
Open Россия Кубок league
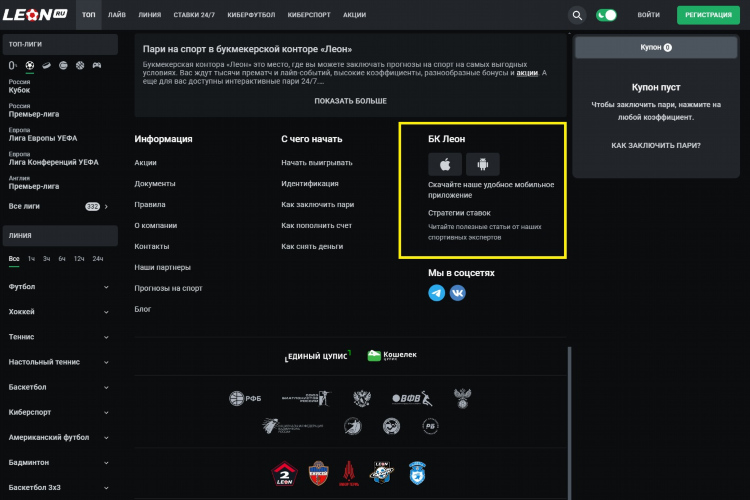(x=19, y=86)
